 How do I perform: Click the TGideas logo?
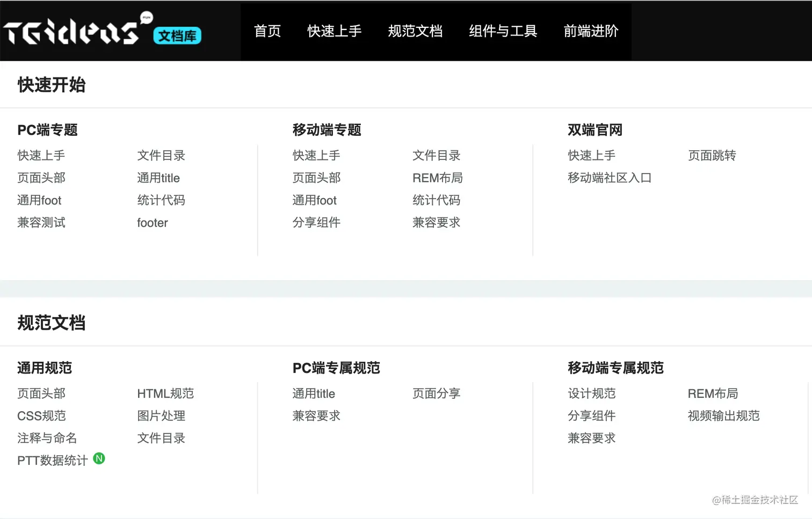[78, 30]
